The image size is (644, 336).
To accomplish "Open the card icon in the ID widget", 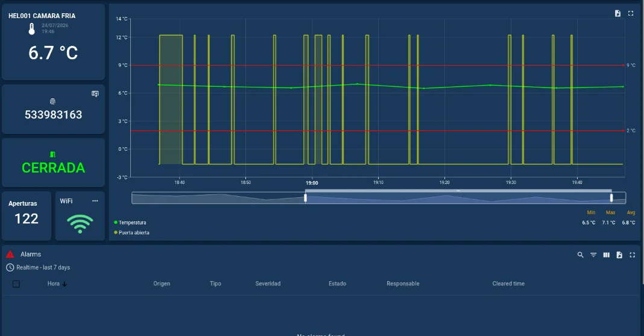I will coord(95,94).
